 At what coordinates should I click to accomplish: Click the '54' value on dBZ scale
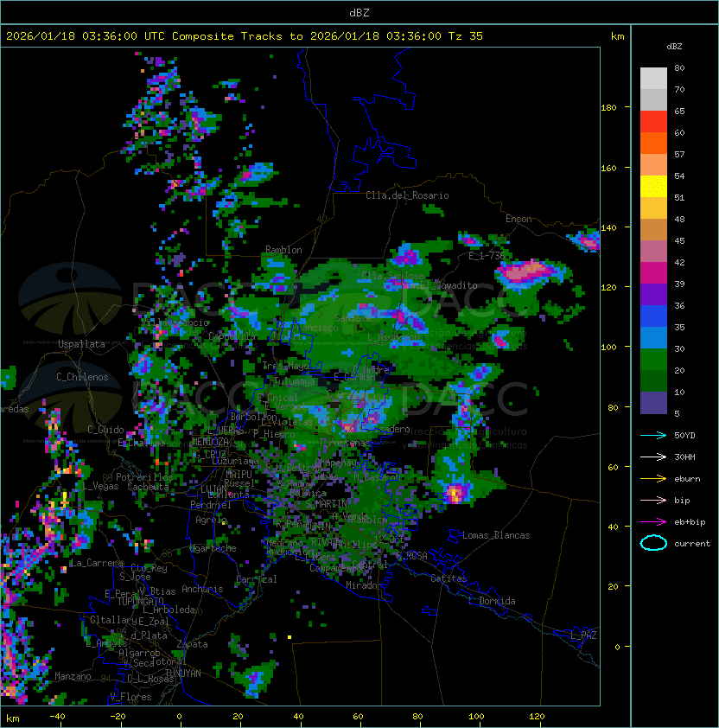tap(679, 176)
